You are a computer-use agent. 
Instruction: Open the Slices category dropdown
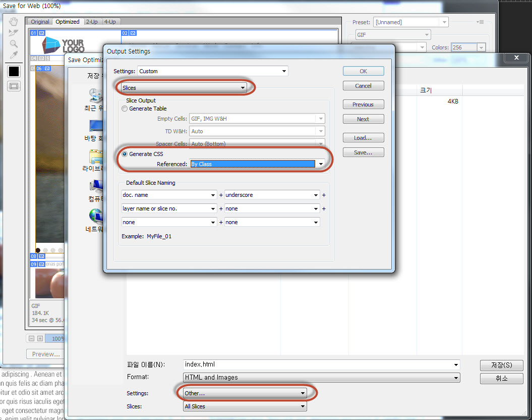184,88
